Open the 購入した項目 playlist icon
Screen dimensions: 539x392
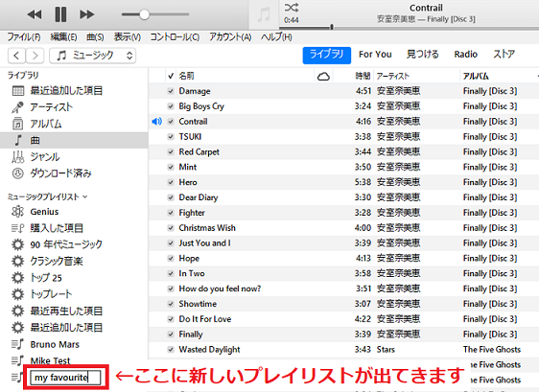pyautogui.click(x=18, y=228)
